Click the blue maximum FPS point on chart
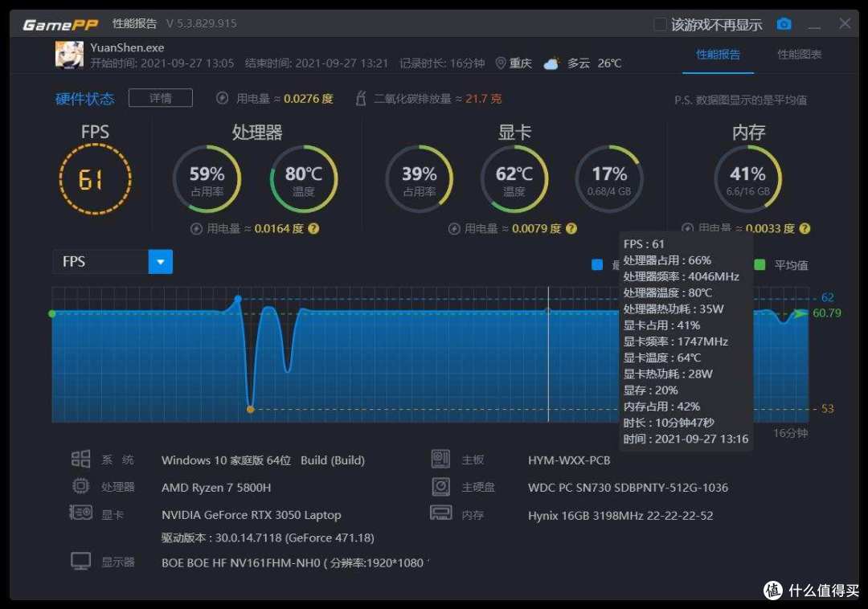868x609 pixels. [x=237, y=299]
